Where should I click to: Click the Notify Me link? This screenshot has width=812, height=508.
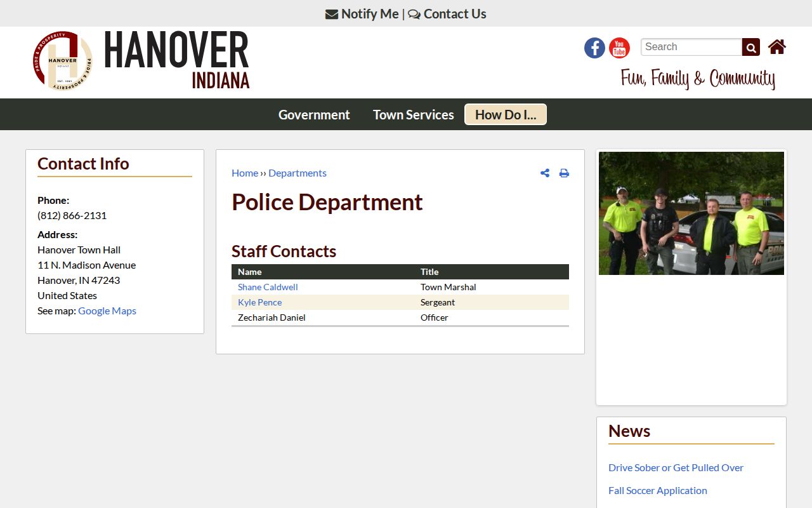(362, 13)
